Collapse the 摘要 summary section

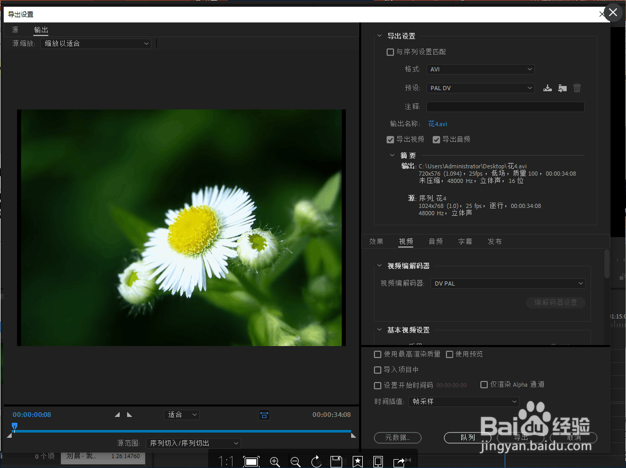click(x=392, y=155)
